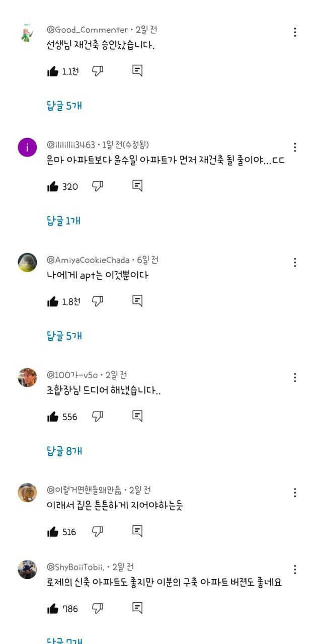Expand 답글 8개 replies
Screen dimensions: 322x644
(x=64, y=451)
